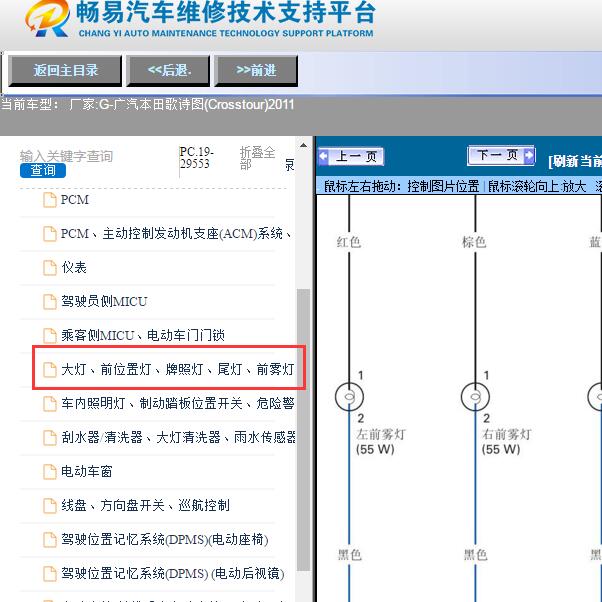Click the page icon beside PCM、主动控制发动机支座

[50, 234]
